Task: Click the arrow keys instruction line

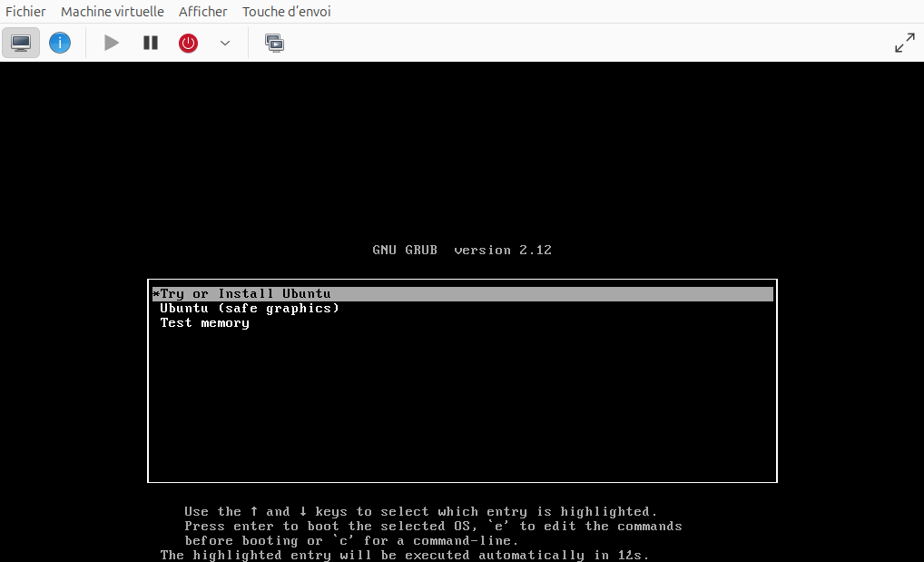Action: [420, 512]
